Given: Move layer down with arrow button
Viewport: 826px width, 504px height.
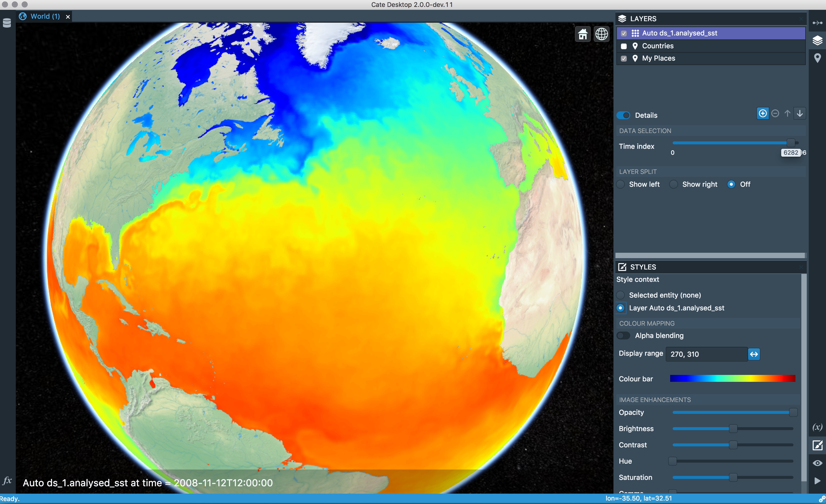Looking at the screenshot, I should coord(800,114).
